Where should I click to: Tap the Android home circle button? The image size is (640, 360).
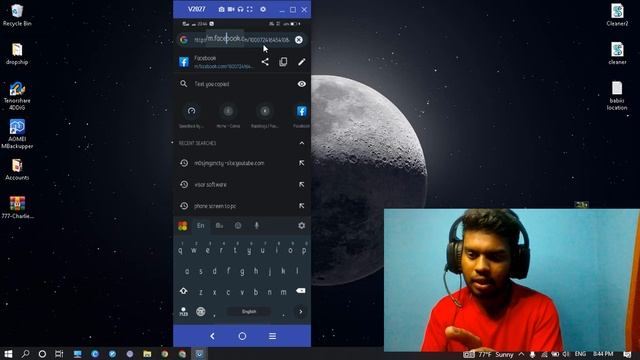pos(242,336)
